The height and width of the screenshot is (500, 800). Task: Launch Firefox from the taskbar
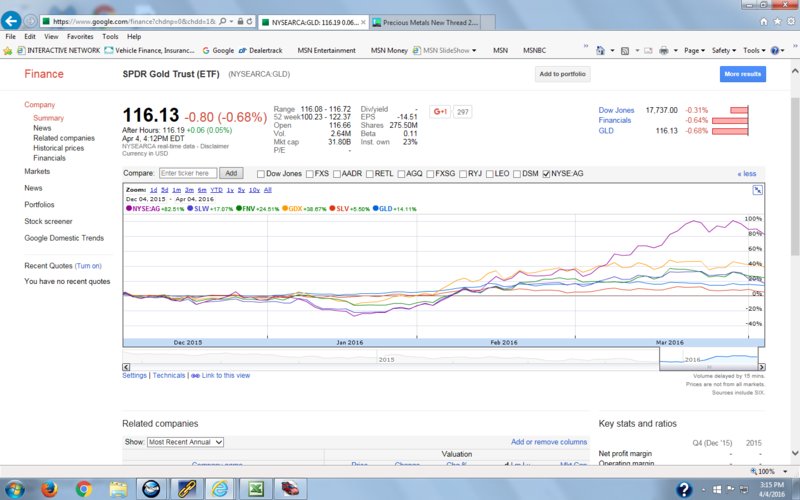pyautogui.click(x=49, y=489)
